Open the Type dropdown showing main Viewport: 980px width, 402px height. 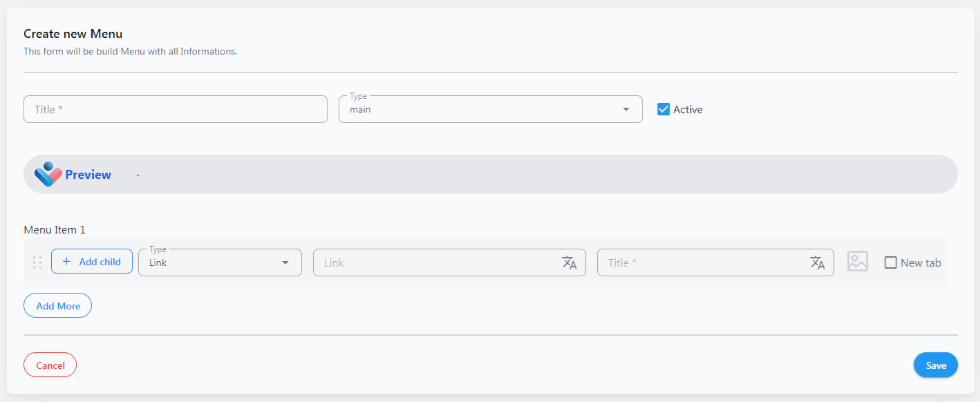click(x=491, y=109)
